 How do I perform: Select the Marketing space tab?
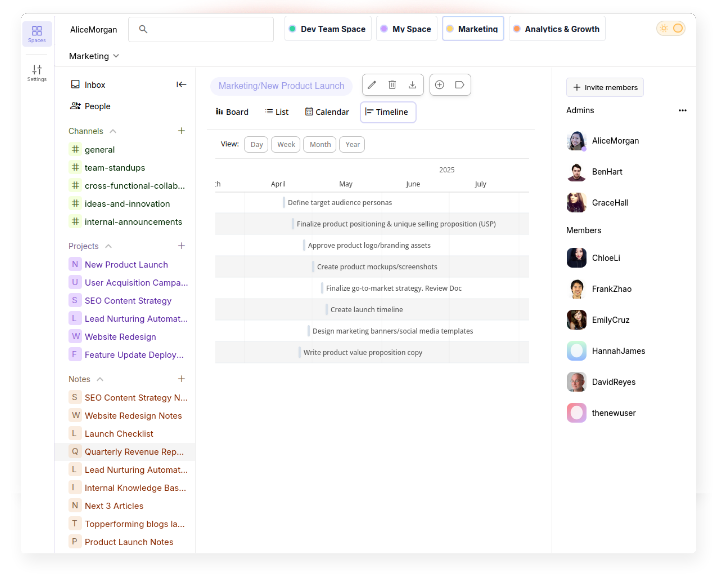pyautogui.click(x=473, y=29)
